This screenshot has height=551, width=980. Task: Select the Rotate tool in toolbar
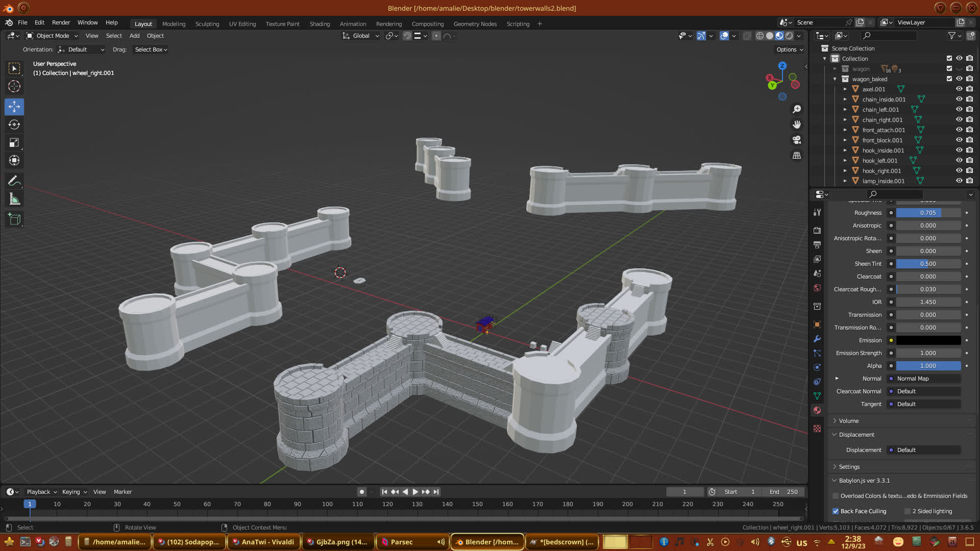(x=14, y=125)
